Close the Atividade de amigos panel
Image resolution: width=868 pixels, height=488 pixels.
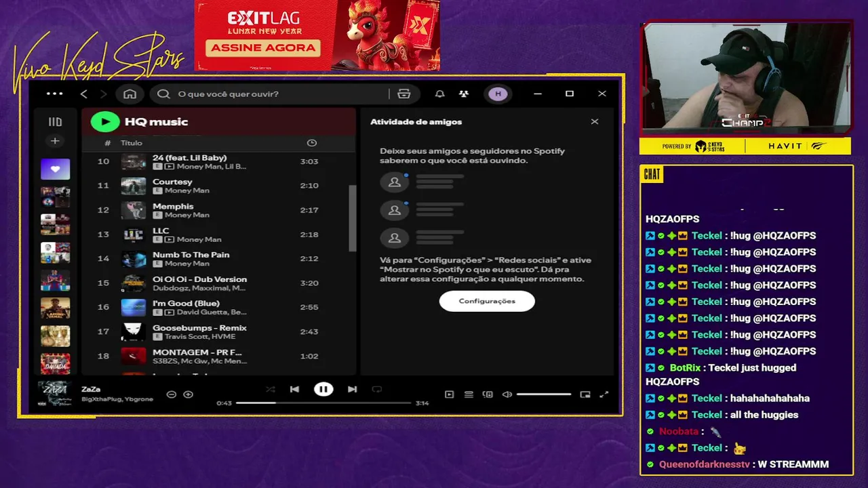tap(595, 121)
